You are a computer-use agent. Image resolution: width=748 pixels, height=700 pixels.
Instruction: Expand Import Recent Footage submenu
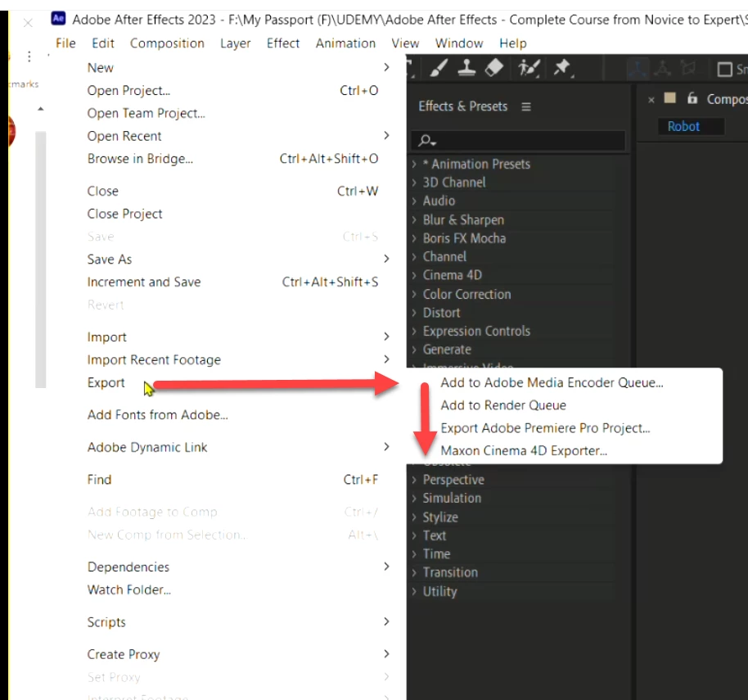pyautogui.click(x=238, y=359)
